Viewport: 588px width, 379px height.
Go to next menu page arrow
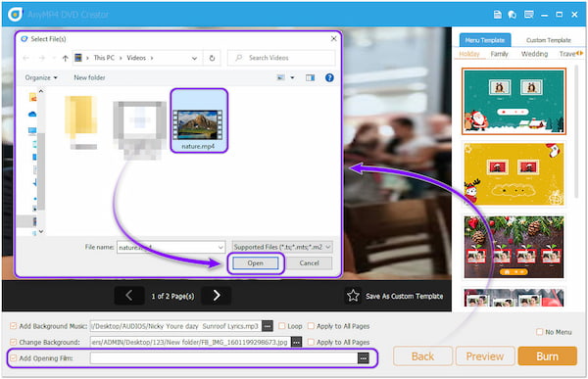[x=217, y=296]
